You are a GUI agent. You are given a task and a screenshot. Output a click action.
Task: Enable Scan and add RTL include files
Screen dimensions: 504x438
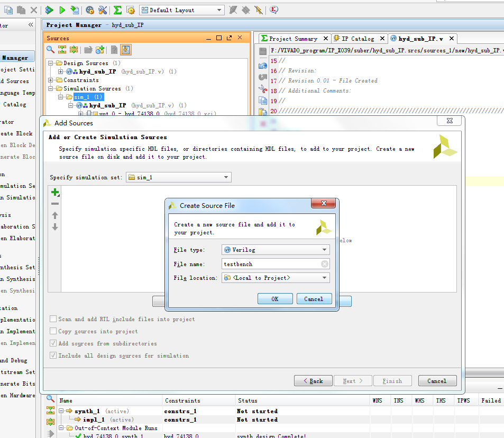[53, 319]
